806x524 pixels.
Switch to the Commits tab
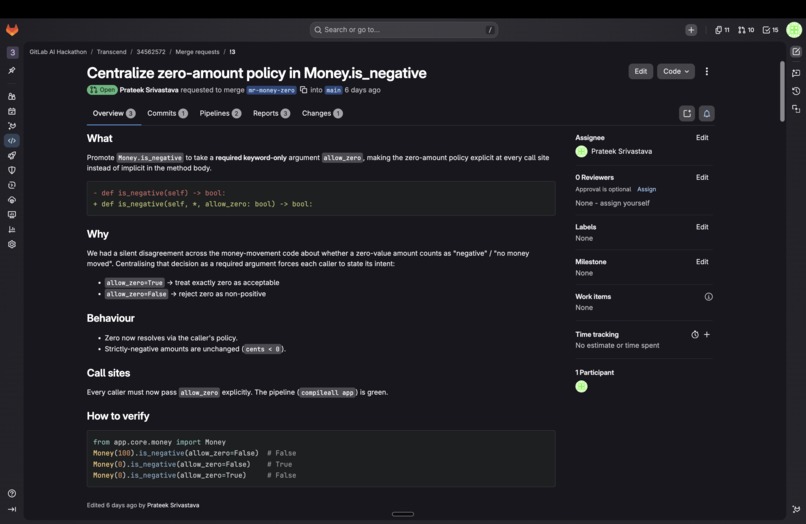[167, 114]
